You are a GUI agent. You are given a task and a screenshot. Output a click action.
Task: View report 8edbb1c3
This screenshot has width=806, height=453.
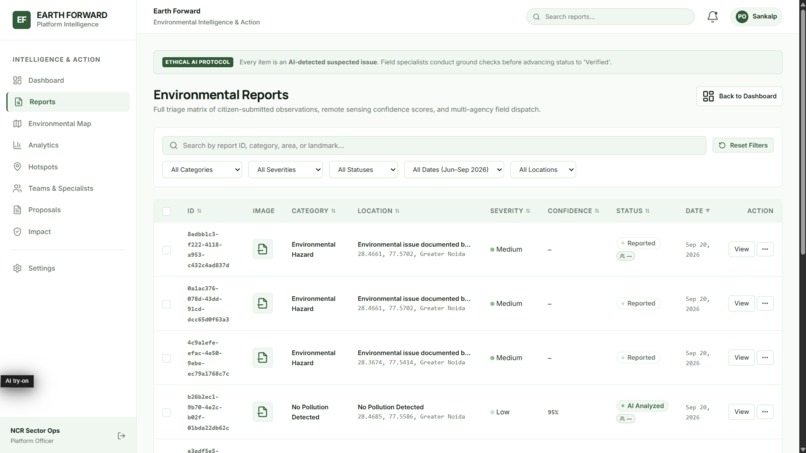coord(741,249)
